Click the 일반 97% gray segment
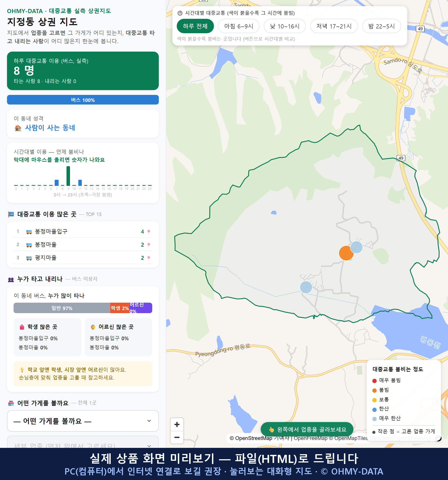This screenshot has height=480, width=448. tap(62, 308)
